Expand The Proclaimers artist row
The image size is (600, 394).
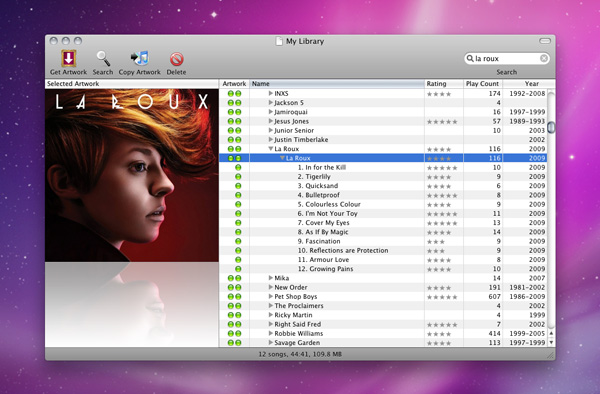coord(271,306)
